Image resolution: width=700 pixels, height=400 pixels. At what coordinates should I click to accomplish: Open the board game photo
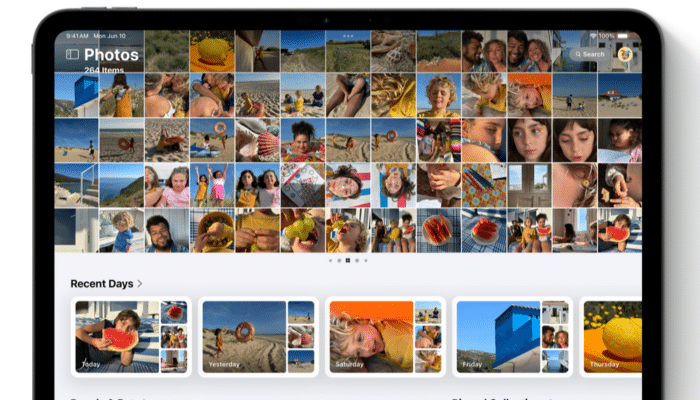click(x=303, y=185)
